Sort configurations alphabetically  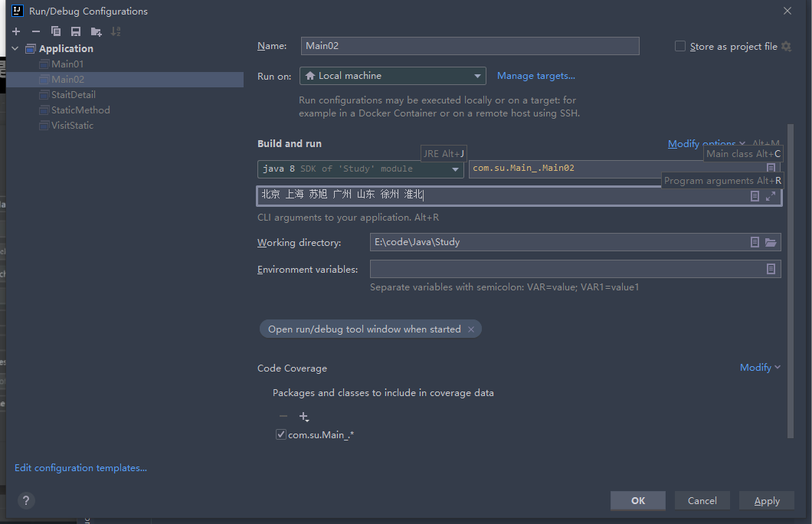tap(116, 31)
